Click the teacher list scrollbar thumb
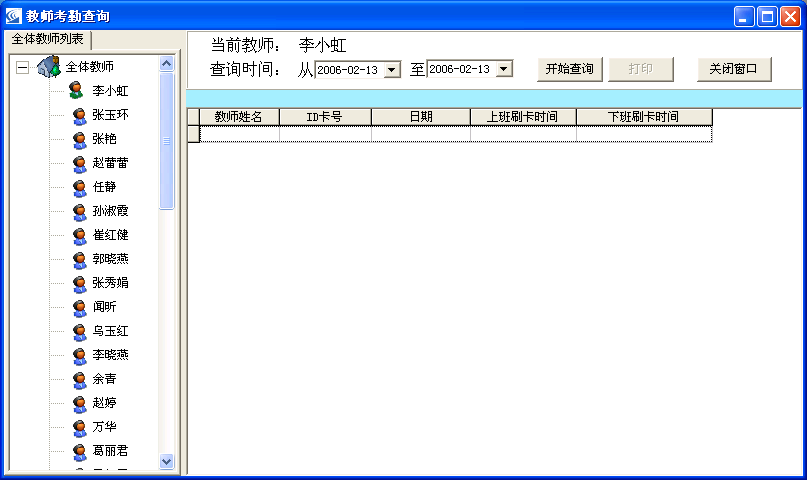Viewport: 807px width, 480px height. [x=166, y=141]
